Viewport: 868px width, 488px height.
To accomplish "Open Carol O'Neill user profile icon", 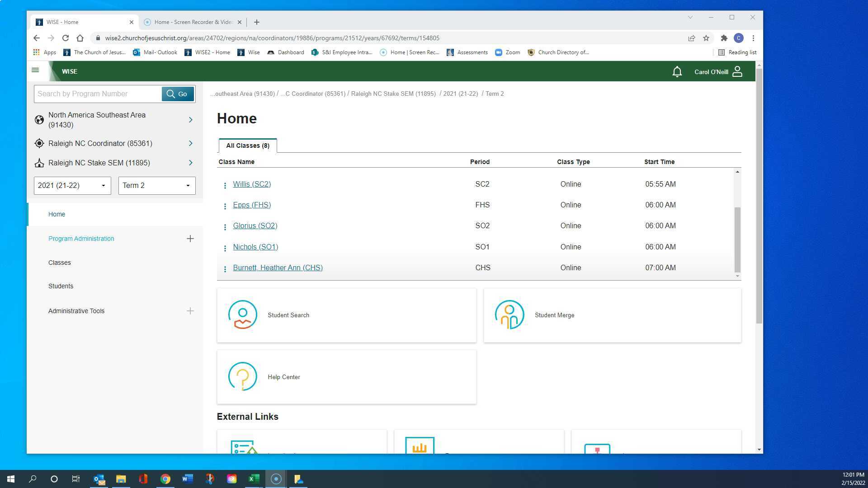I will point(737,72).
